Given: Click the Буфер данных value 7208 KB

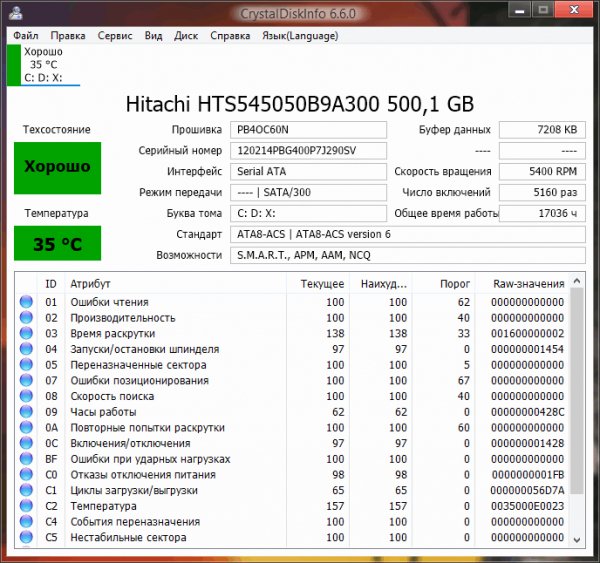Looking at the screenshot, I should [542, 130].
